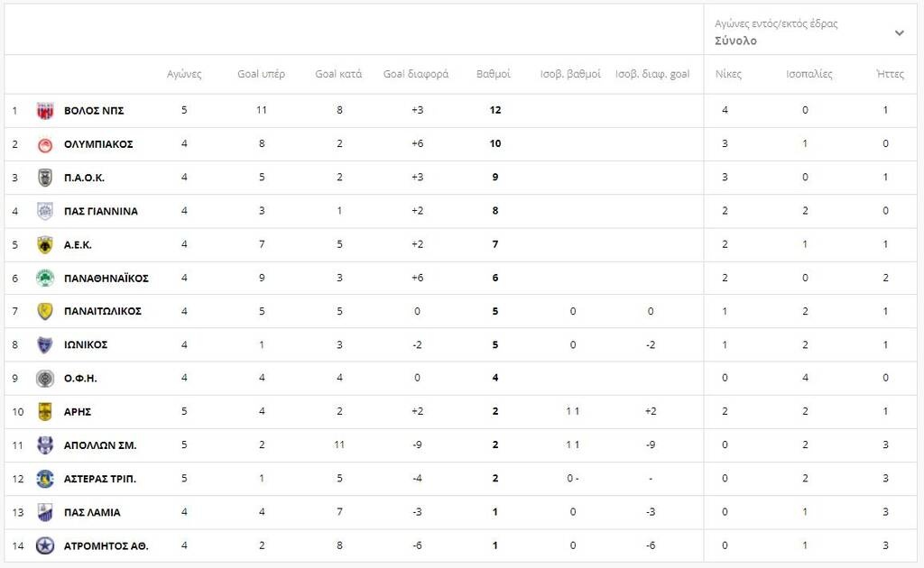
Task: Click the ΑΡΗΣ team crest
Action: [x=45, y=411]
